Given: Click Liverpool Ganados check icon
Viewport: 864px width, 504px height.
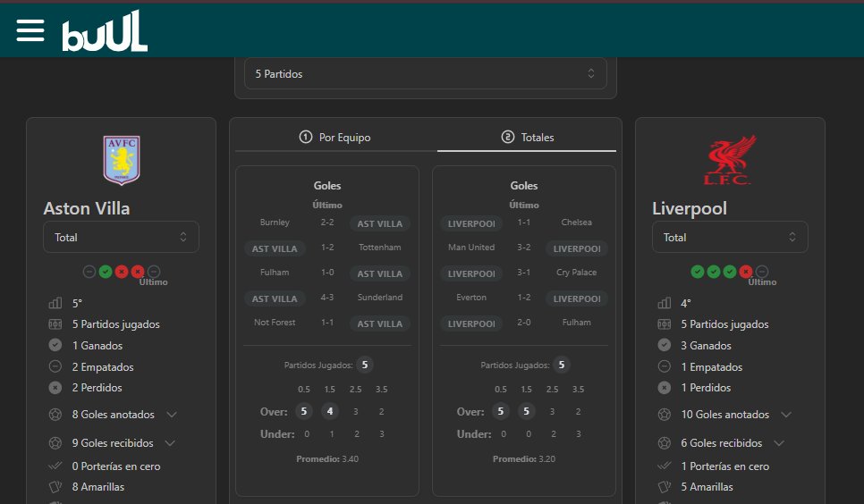Looking at the screenshot, I should [664, 345].
